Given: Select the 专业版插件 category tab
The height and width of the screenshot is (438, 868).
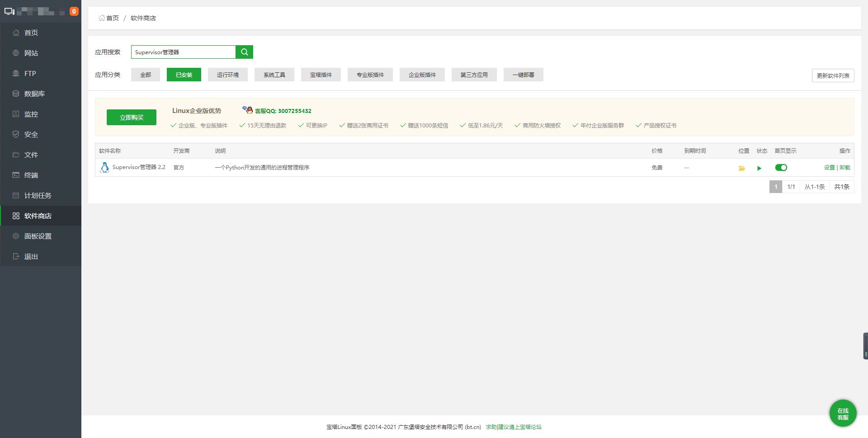Looking at the screenshot, I should [370, 75].
